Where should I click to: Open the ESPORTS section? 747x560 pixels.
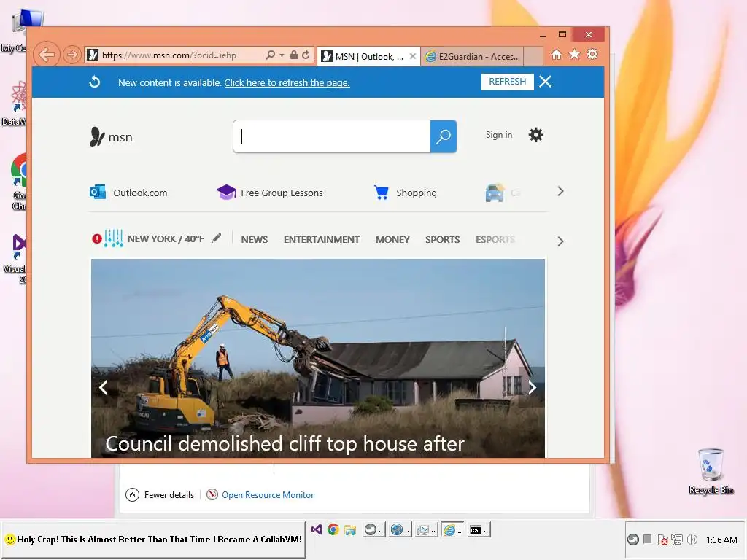495,239
